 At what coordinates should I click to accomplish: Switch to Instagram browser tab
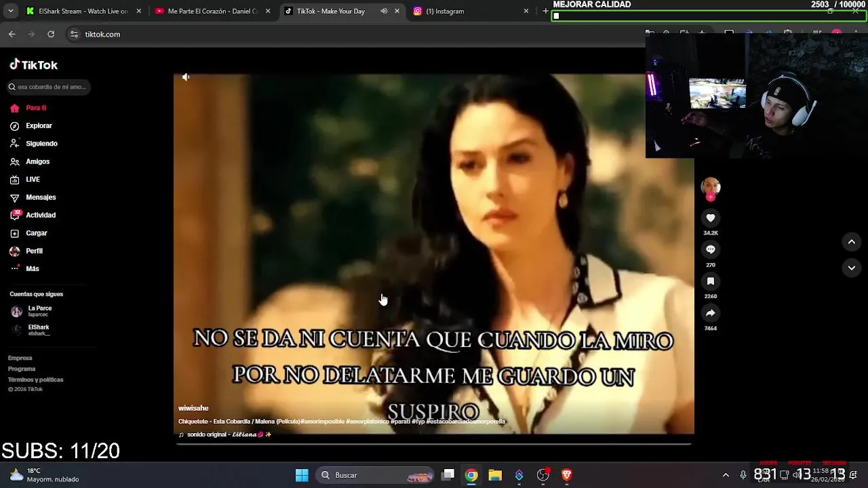(468, 11)
